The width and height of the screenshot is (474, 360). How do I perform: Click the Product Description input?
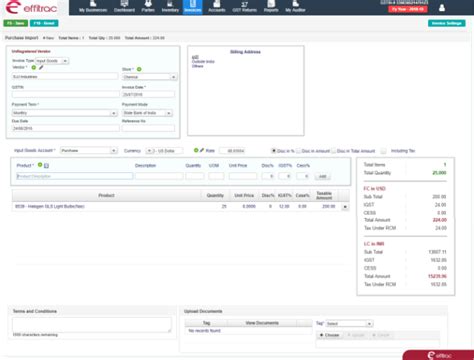pos(74,176)
